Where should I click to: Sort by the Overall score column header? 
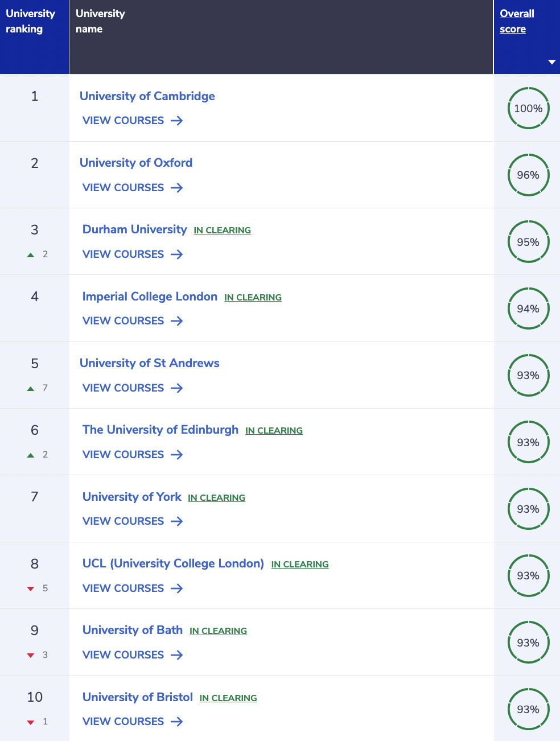tap(517, 21)
